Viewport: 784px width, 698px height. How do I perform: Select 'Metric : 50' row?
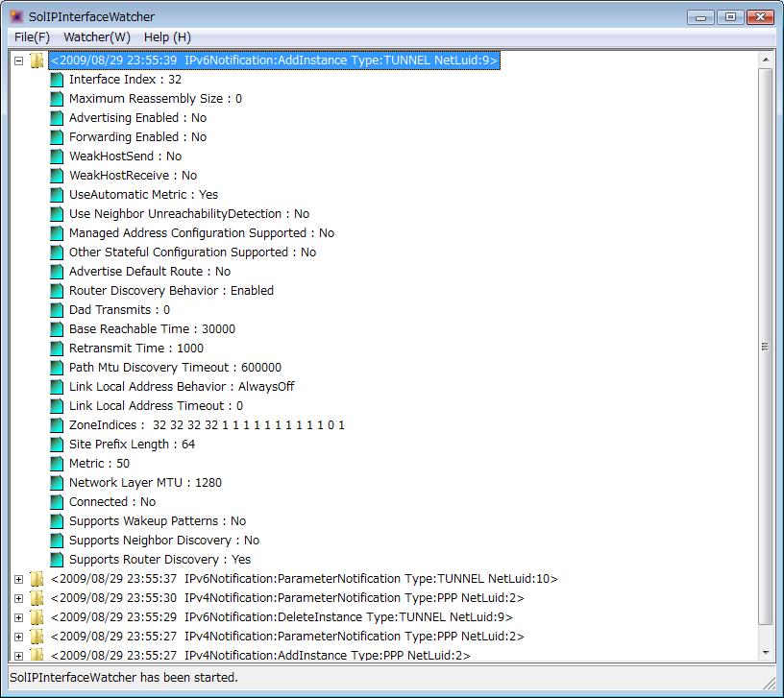click(99, 463)
